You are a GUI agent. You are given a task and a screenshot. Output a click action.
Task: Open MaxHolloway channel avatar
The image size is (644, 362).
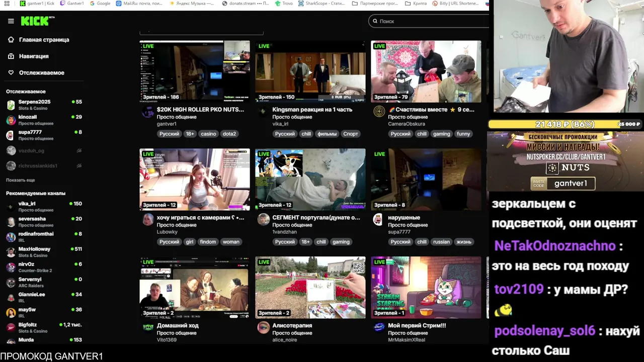point(11,252)
